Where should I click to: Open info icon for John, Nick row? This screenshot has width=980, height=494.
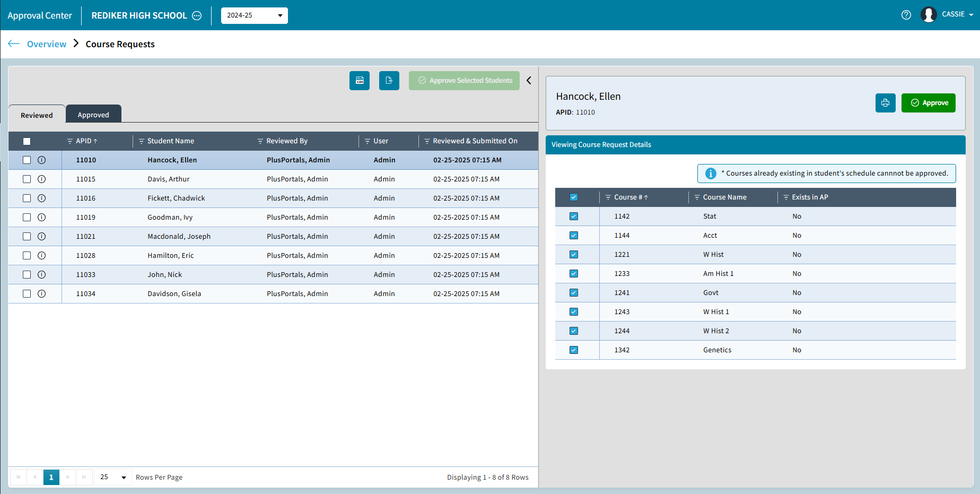click(x=42, y=274)
